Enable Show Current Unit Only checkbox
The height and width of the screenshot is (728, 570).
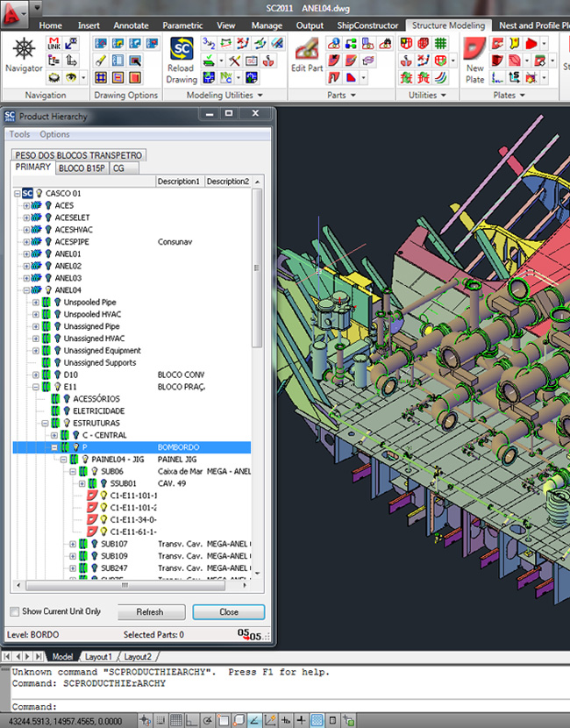[x=14, y=611]
